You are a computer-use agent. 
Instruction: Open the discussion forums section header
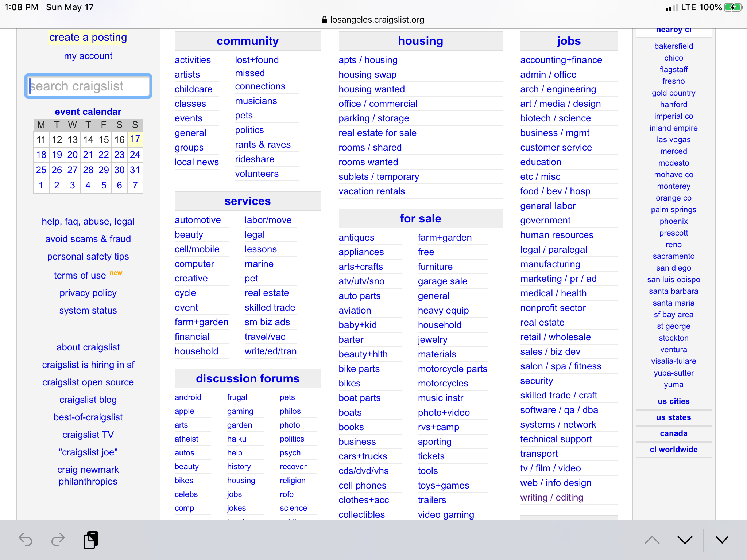(x=248, y=379)
